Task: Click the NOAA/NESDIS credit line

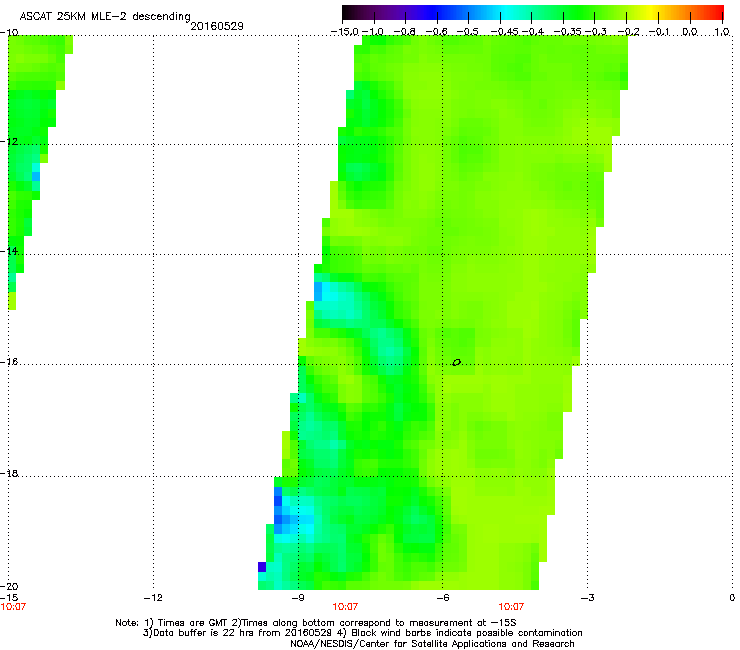Action: pyautogui.click(x=432, y=644)
